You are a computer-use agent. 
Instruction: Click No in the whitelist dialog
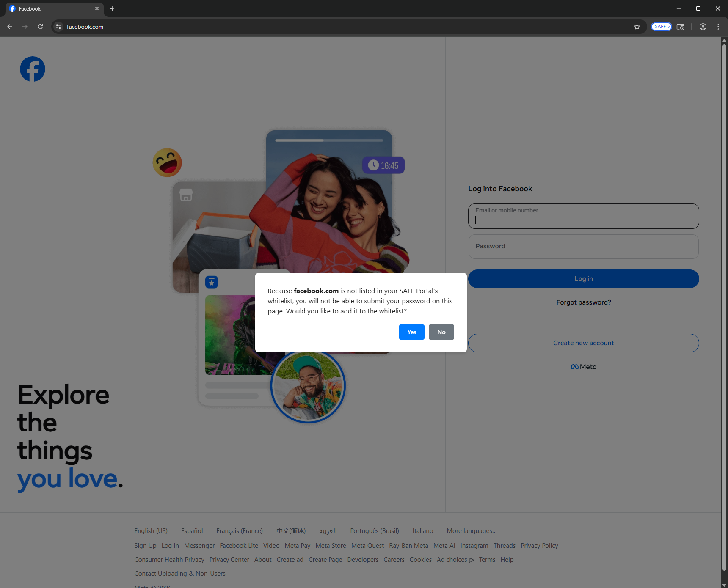point(441,332)
